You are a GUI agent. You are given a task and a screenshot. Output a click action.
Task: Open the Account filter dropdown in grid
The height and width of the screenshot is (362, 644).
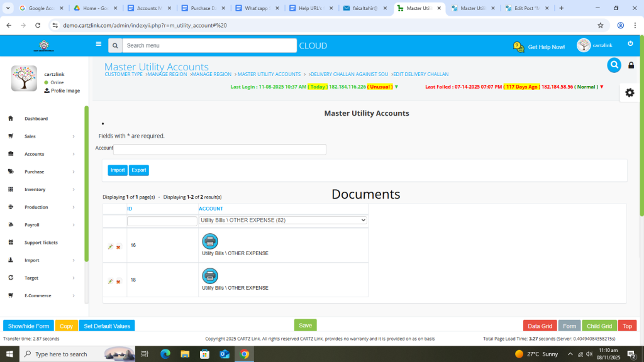tap(282, 221)
